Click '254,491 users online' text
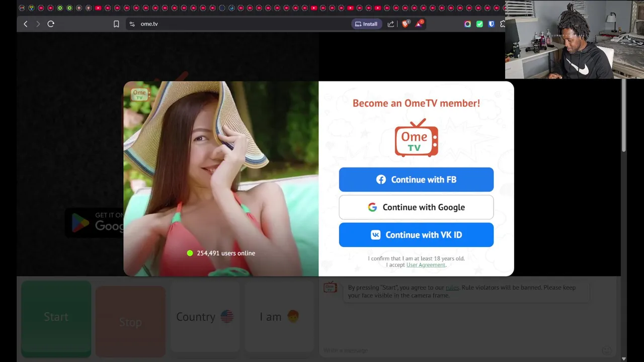Image resolution: width=644 pixels, height=362 pixels. click(x=226, y=253)
